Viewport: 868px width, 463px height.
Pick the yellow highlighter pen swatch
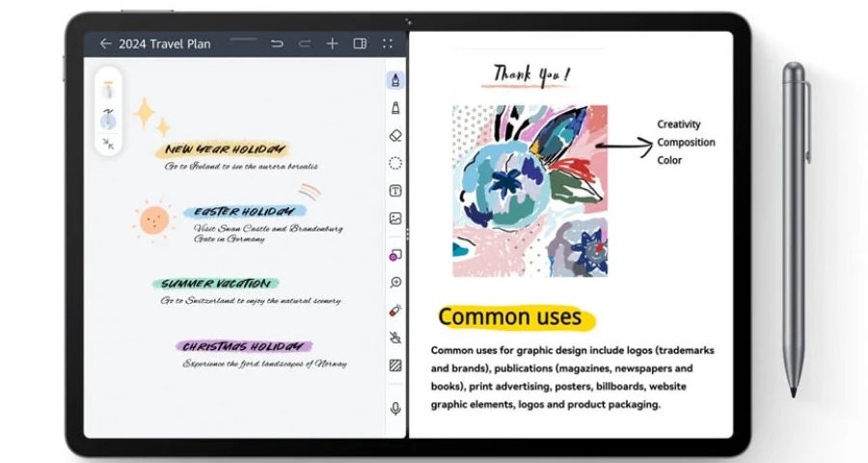click(x=108, y=91)
